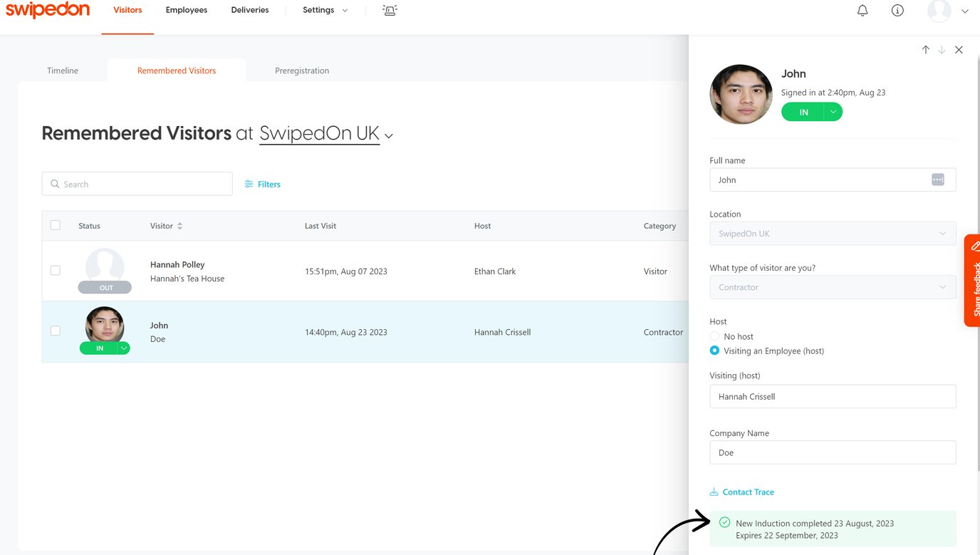
Task: Click the Contact Trace download icon
Action: point(714,492)
